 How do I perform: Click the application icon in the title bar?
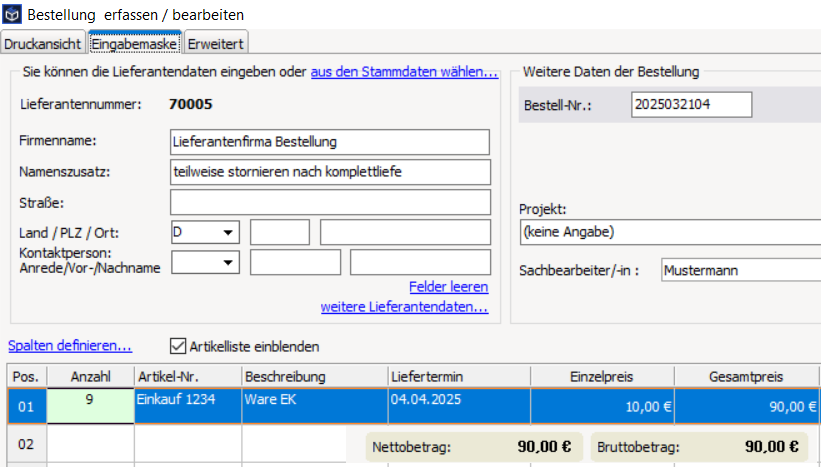[x=12, y=14]
